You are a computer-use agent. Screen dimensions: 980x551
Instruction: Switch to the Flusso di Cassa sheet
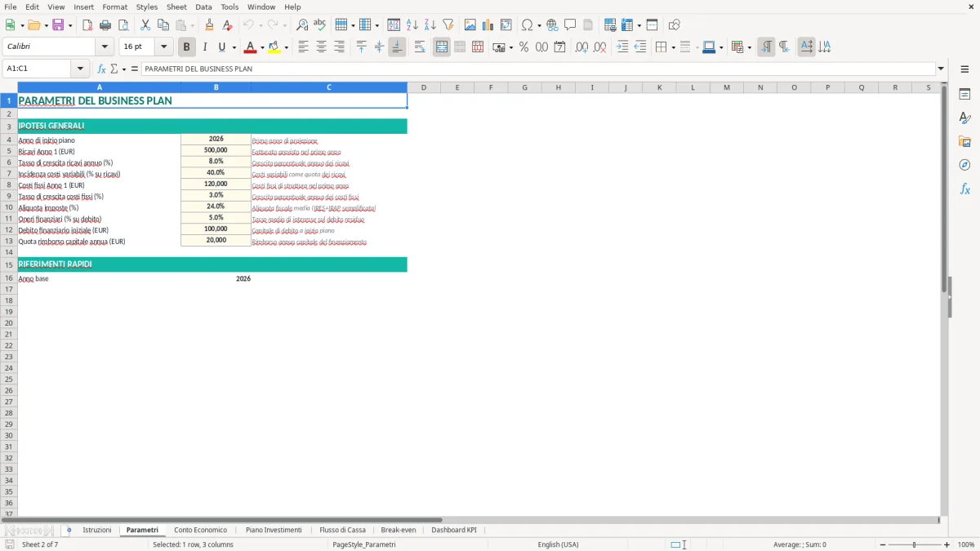coord(342,530)
